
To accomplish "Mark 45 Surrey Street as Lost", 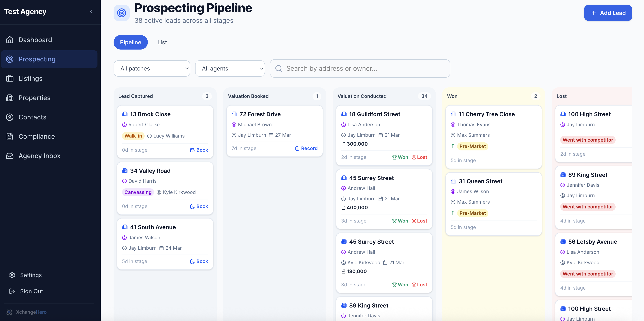I will 419,221.
